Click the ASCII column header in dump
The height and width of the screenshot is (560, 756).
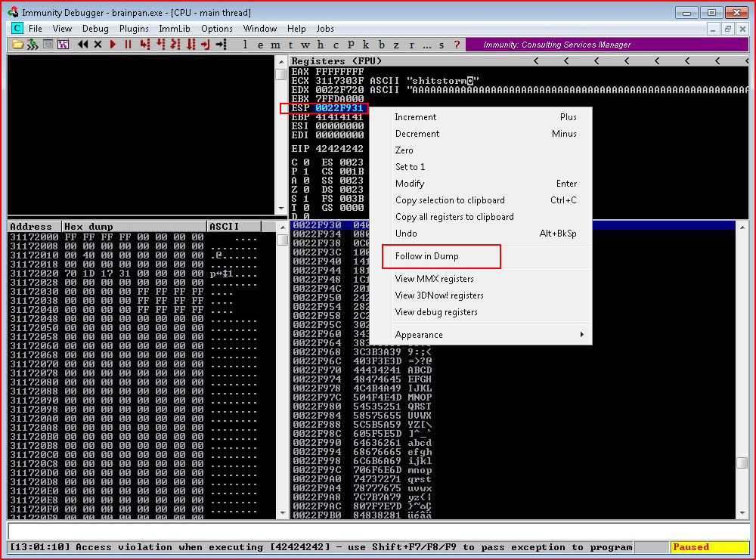tap(234, 227)
